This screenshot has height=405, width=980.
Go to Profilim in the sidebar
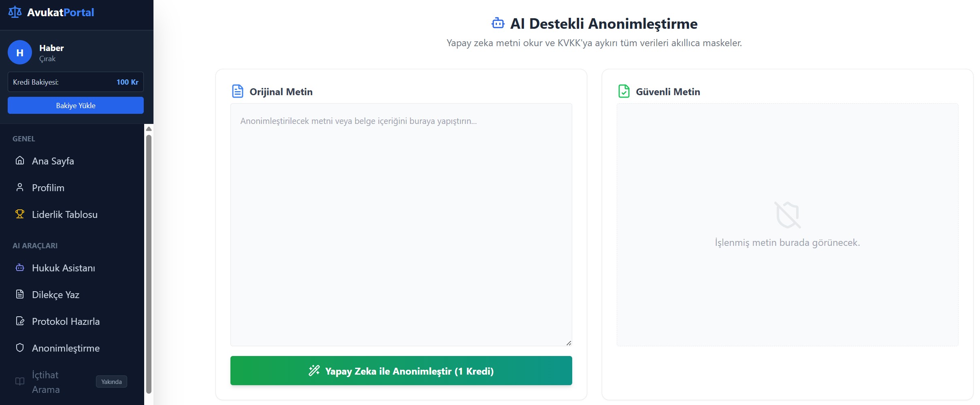pos(48,188)
